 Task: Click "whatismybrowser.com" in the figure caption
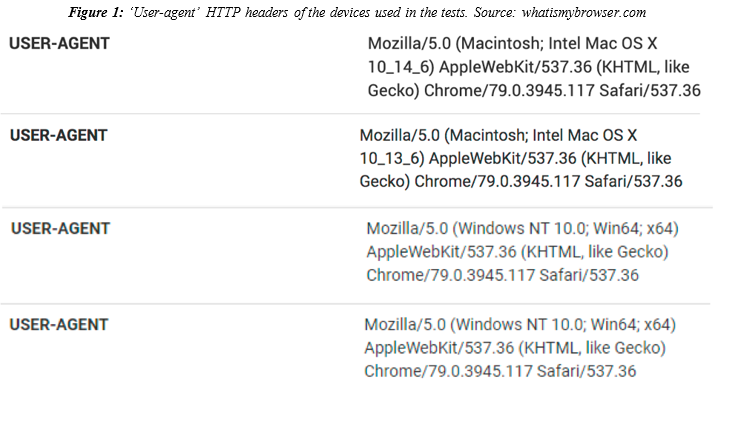tap(583, 13)
